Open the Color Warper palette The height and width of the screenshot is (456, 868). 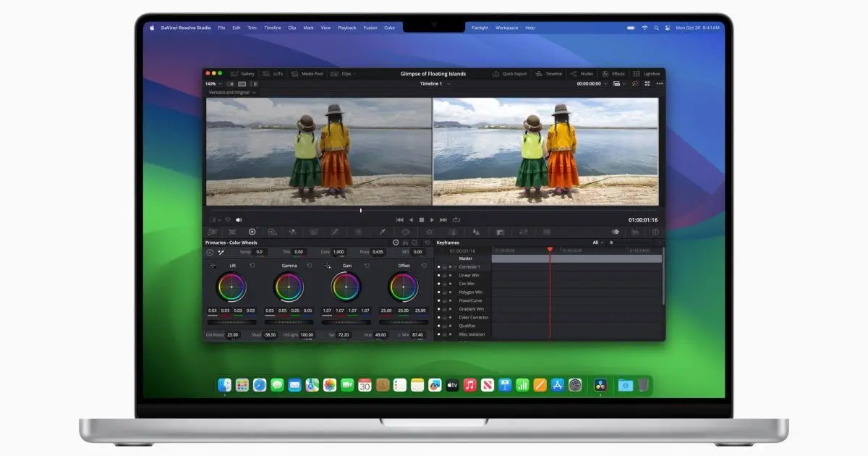(358, 232)
